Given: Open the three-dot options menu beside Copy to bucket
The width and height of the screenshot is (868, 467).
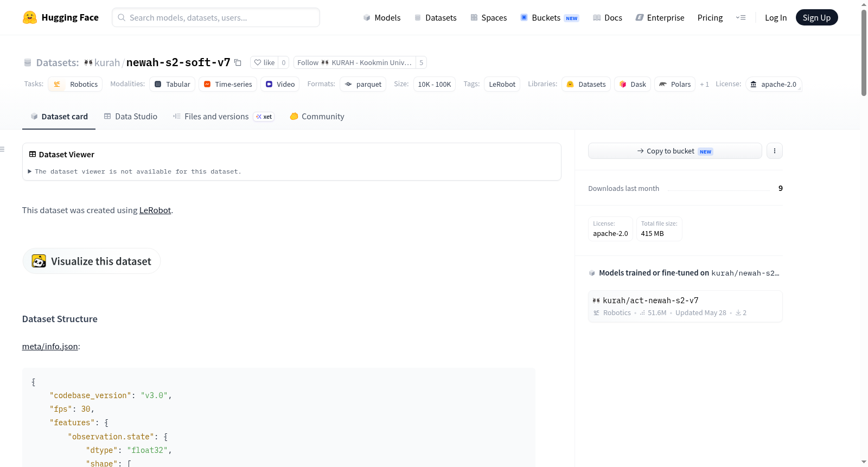Looking at the screenshot, I should pyautogui.click(x=775, y=151).
